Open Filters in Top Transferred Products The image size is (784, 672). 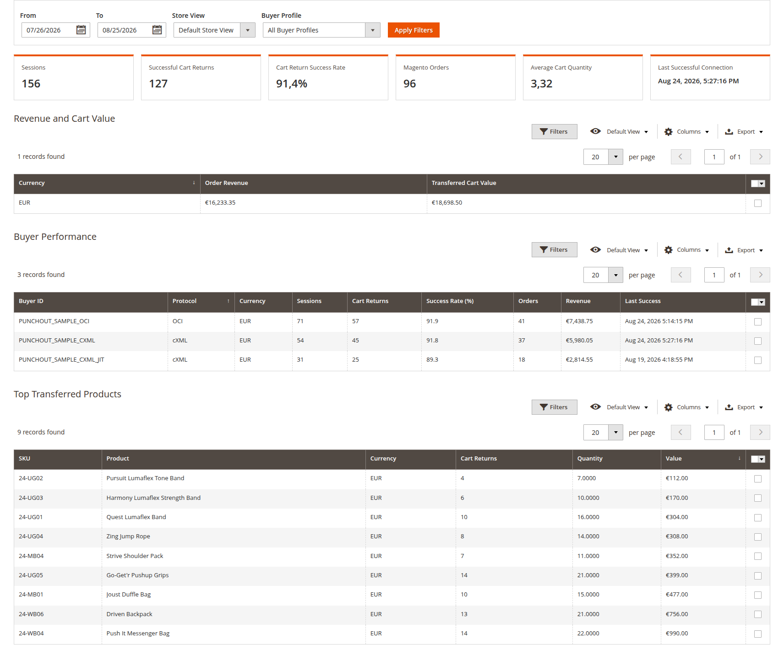(554, 407)
